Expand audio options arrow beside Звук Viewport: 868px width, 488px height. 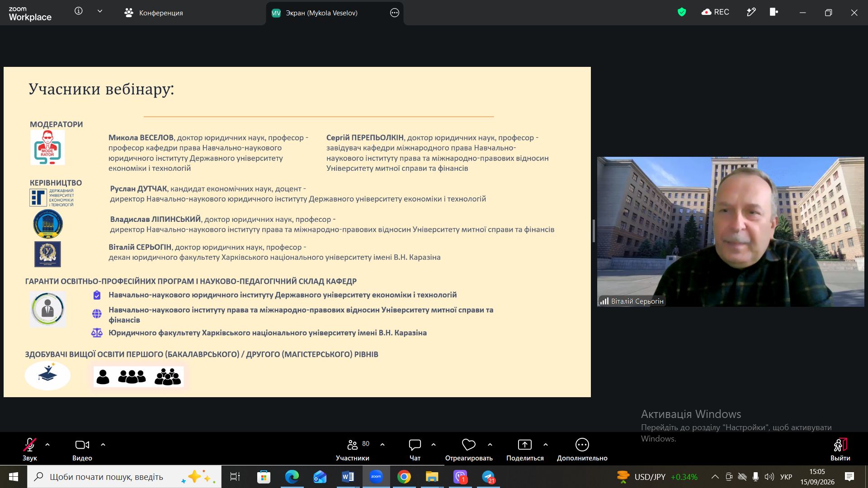pyautogui.click(x=47, y=445)
